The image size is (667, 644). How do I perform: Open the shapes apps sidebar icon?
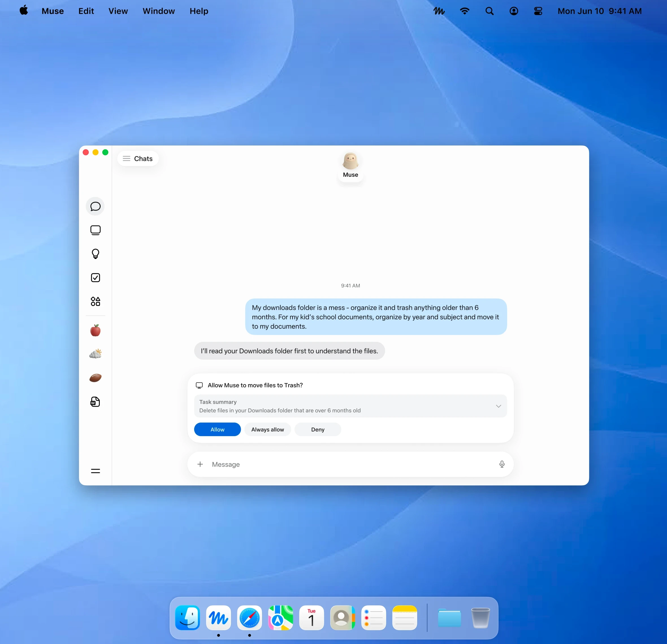[x=95, y=301]
